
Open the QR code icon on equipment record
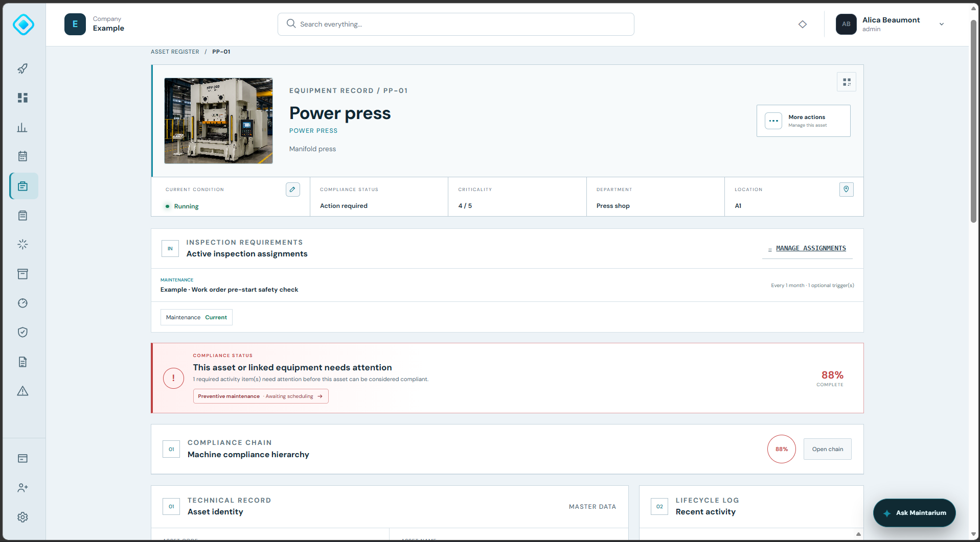coord(847,82)
